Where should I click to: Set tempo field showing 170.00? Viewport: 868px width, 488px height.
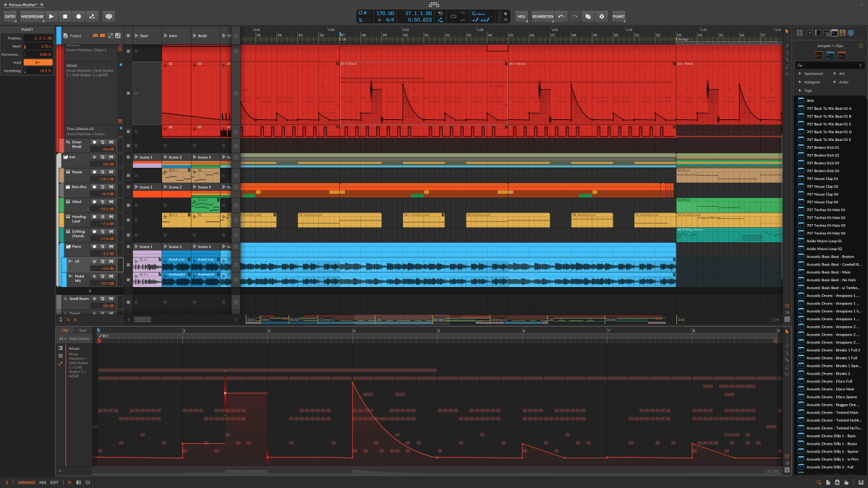click(385, 13)
